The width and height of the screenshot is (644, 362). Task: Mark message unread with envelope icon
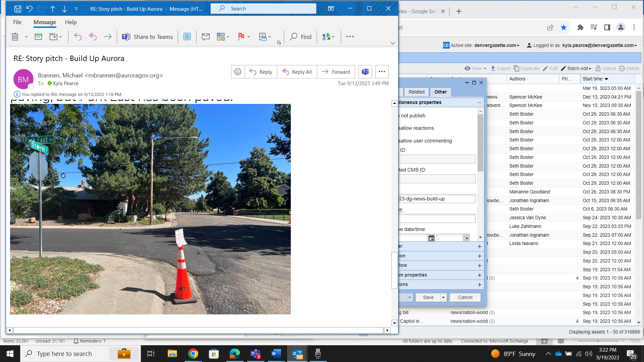[x=206, y=37]
